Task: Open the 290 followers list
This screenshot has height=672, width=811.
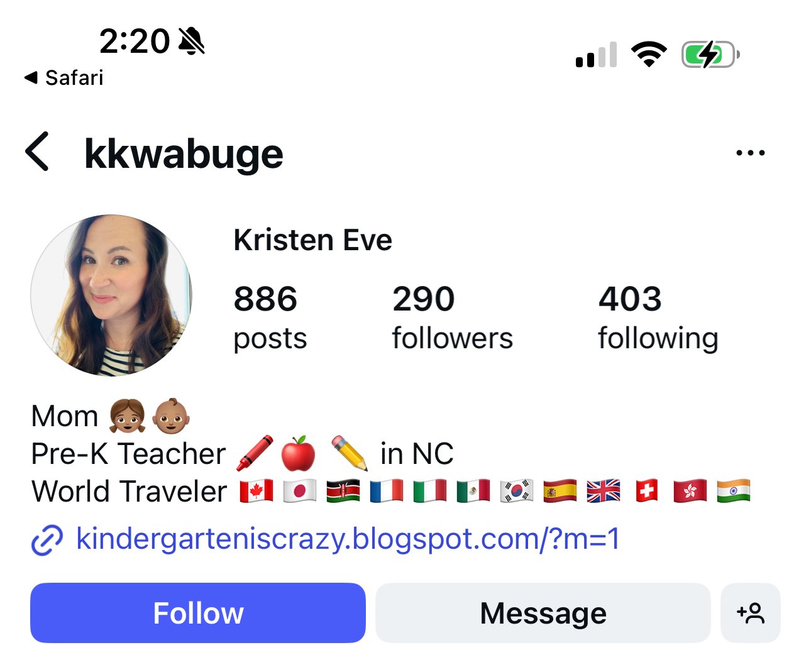Action: [x=453, y=317]
